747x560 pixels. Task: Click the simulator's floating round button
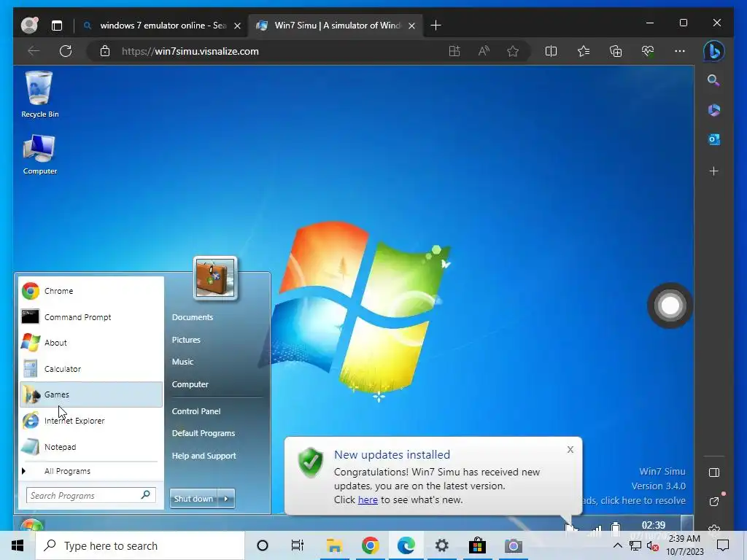click(x=670, y=306)
